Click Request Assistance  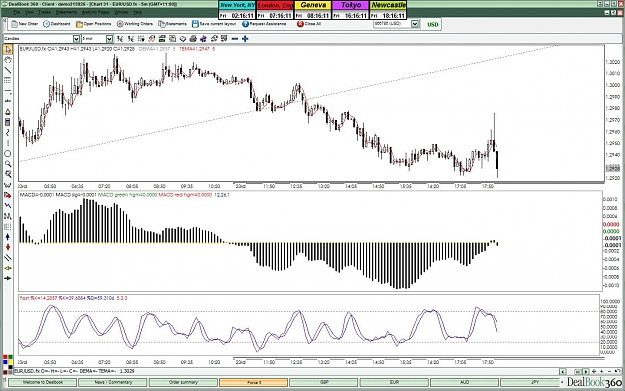pos(265,24)
